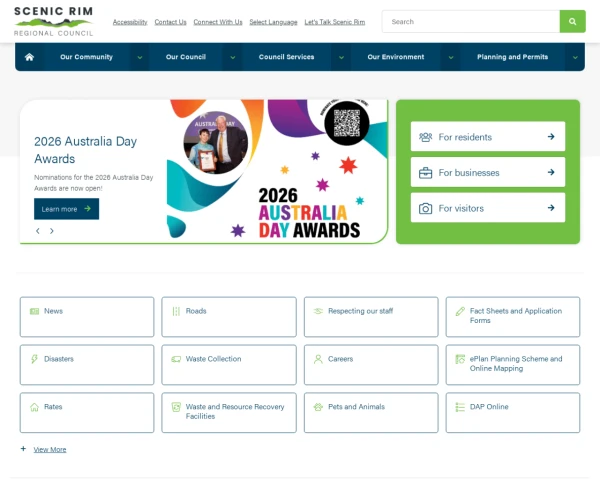
Task: Click the QR code on the banner
Action: pyautogui.click(x=347, y=123)
